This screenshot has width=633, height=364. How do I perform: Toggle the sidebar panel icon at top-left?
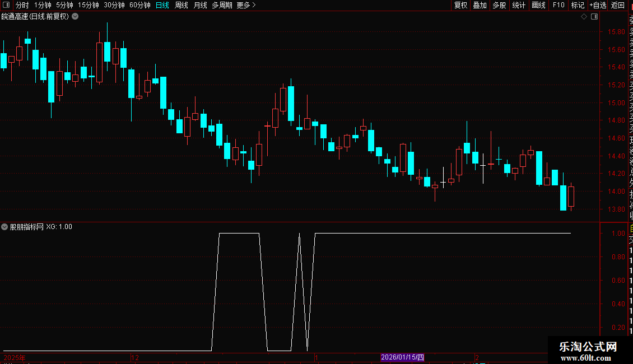pos(6,5)
